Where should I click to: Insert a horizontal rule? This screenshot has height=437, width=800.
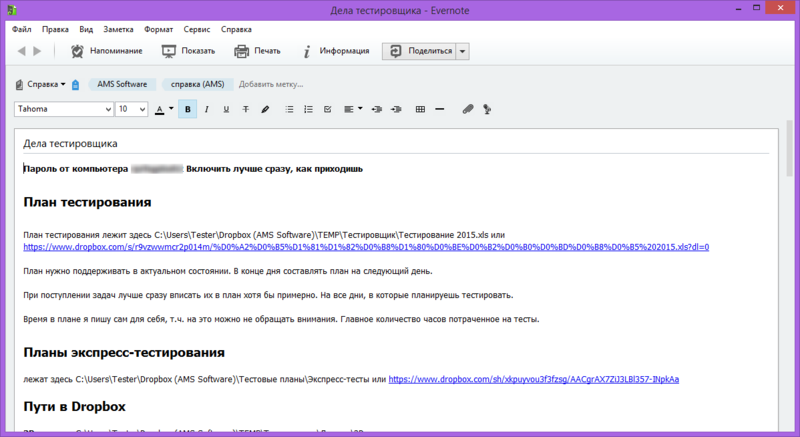click(440, 109)
